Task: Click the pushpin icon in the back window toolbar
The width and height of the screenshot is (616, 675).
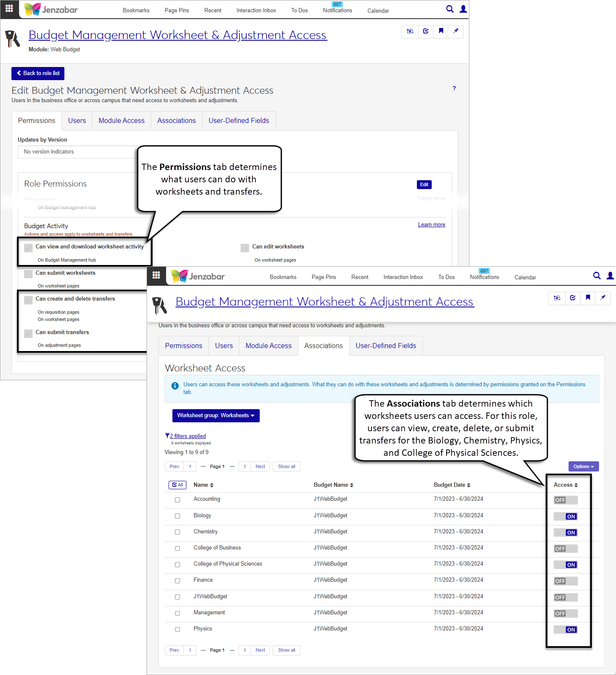Action: [x=456, y=31]
